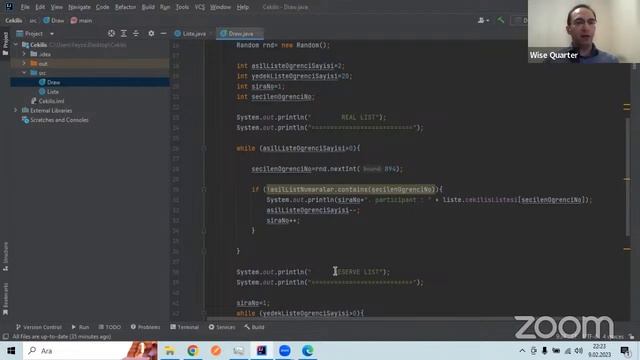Open the Windows Start menu
This screenshot has width=640, height=360.
[x=11, y=351]
